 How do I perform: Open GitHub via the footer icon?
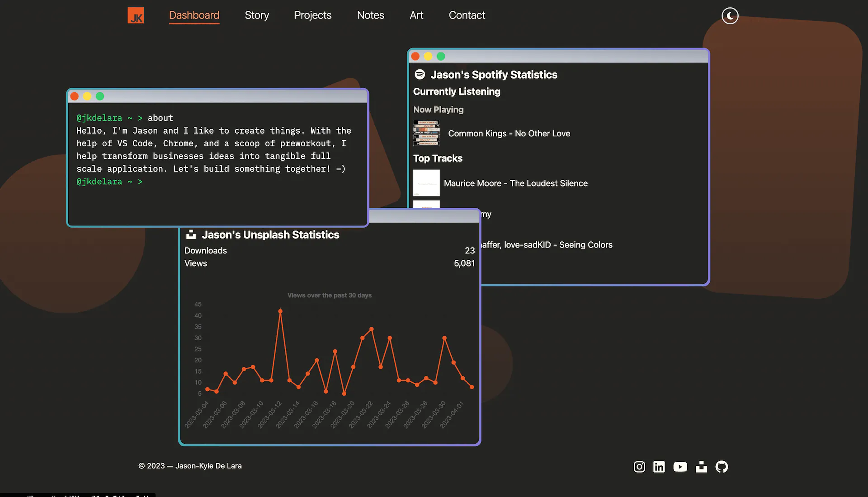(x=721, y=466)
